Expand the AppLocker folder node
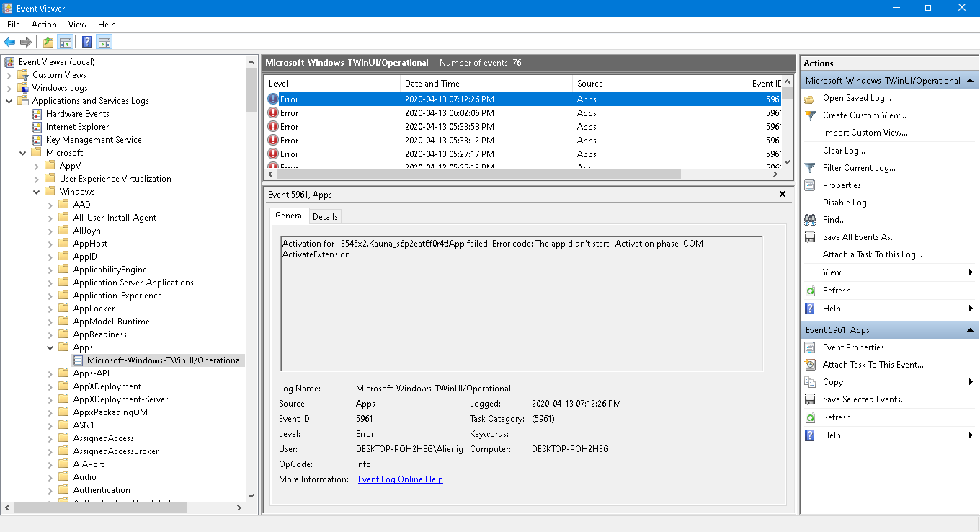 50,309
